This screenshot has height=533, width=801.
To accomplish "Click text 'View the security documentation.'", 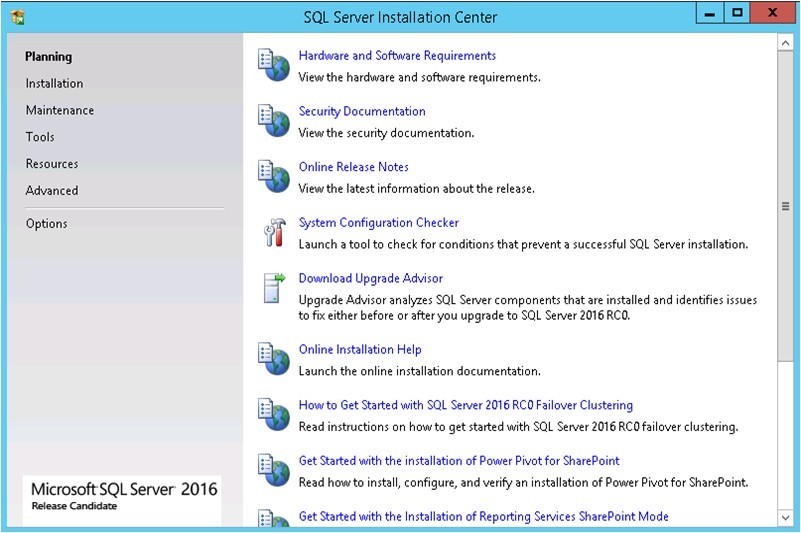I will coord(386,133).
